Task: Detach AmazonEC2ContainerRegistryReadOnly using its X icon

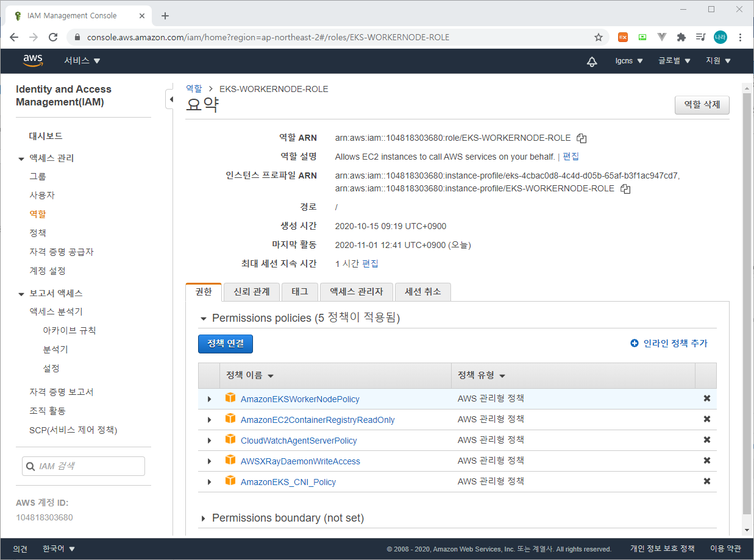Action: tap(706, 419)
